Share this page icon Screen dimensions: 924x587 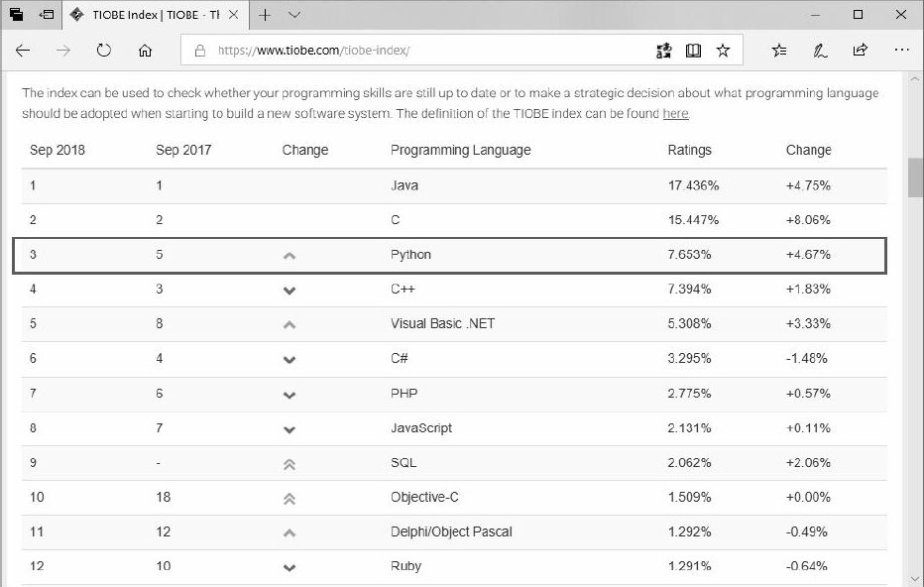861,51
